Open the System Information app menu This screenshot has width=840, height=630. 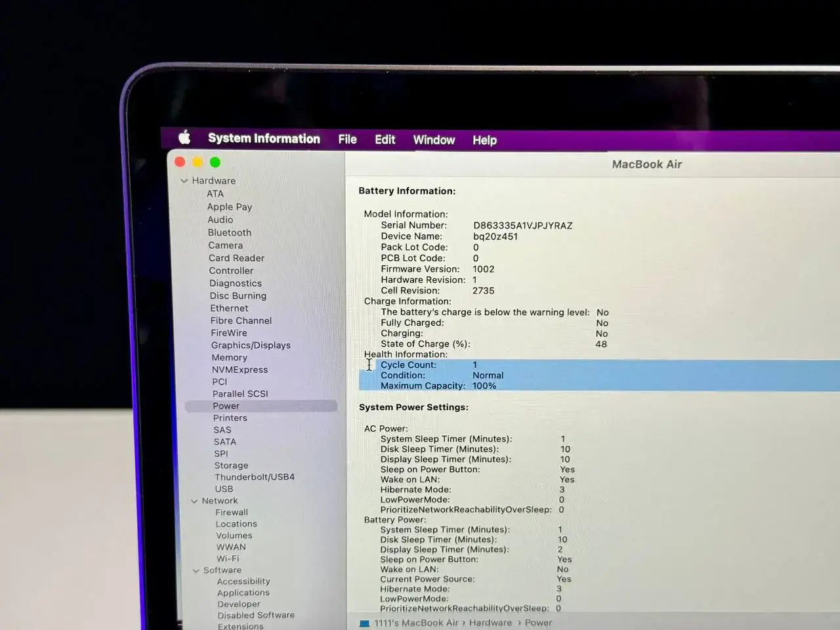264,138
